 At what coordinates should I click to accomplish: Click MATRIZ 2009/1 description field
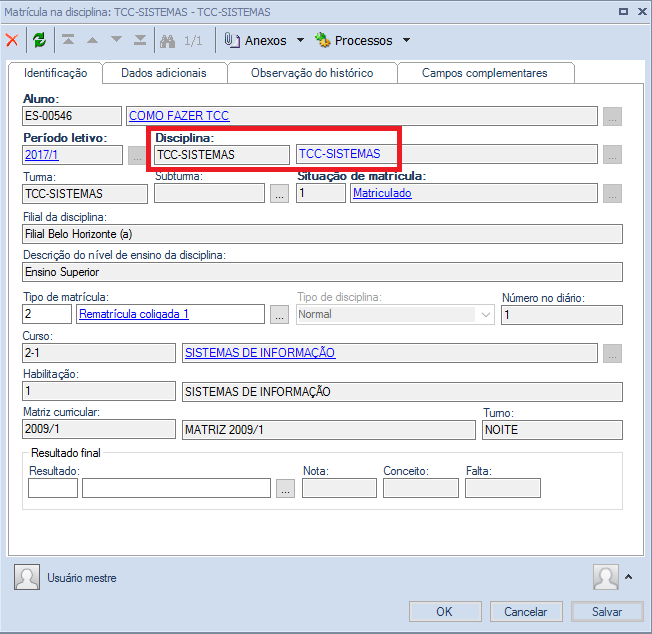[329, 430]
